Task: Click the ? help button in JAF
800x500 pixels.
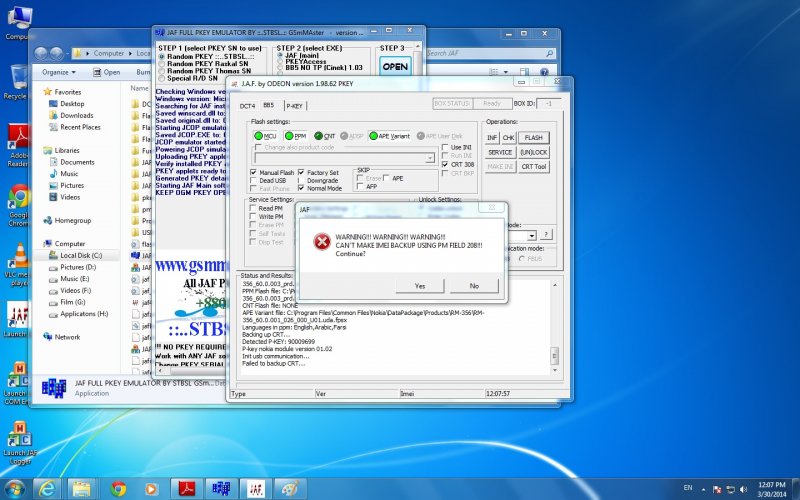Action: pos(546,235)
